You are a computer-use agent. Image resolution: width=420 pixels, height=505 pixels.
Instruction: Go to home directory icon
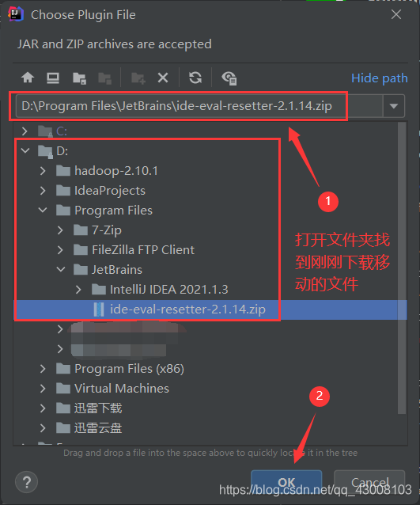pos(28,78)
